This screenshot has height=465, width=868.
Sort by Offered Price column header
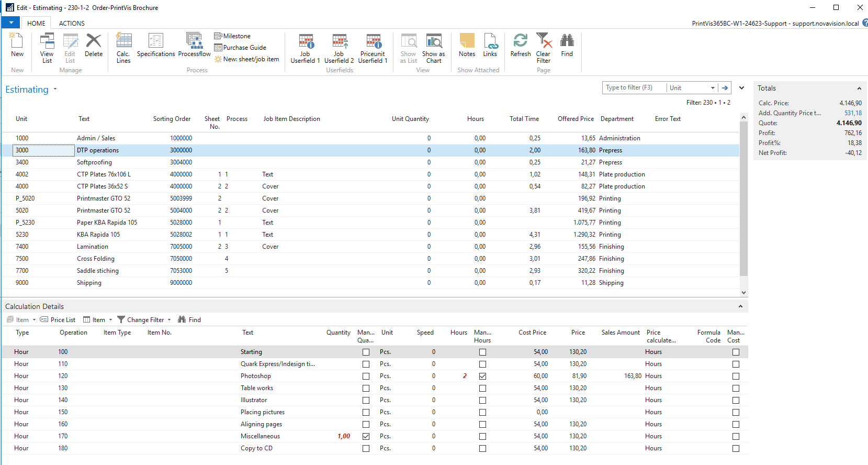(x=576, y=119)
